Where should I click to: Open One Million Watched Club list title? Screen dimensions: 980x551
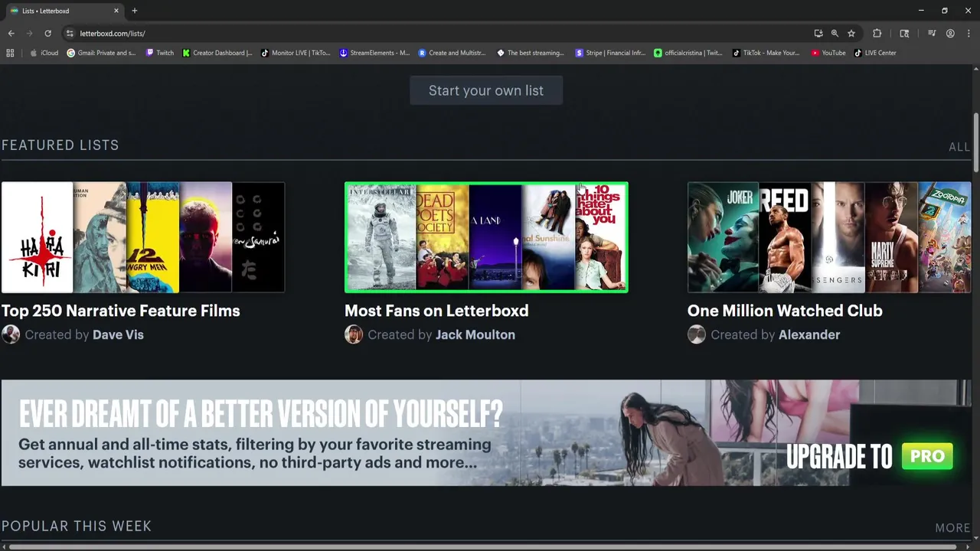pyautogui.click(x=785, y=311)
